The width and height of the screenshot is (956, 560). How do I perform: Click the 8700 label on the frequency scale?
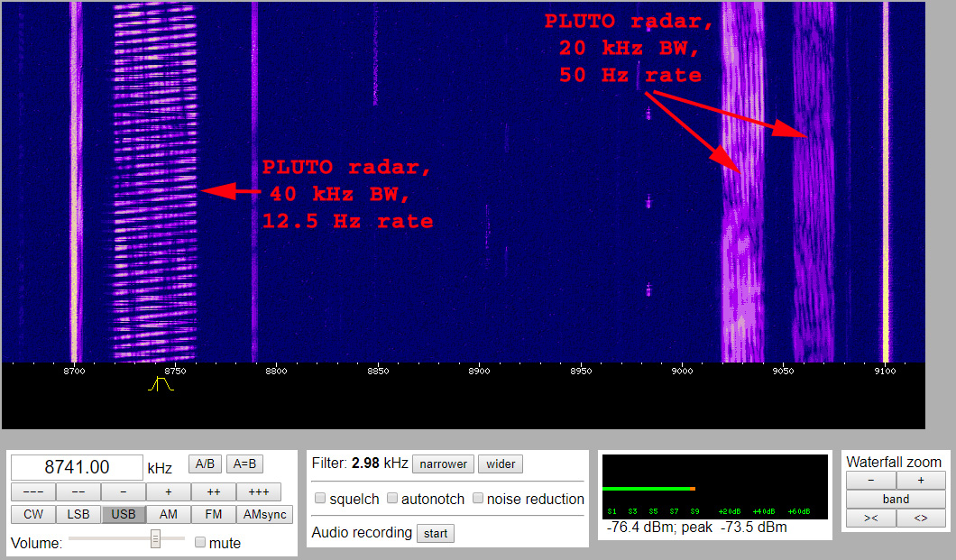(74, 371)
